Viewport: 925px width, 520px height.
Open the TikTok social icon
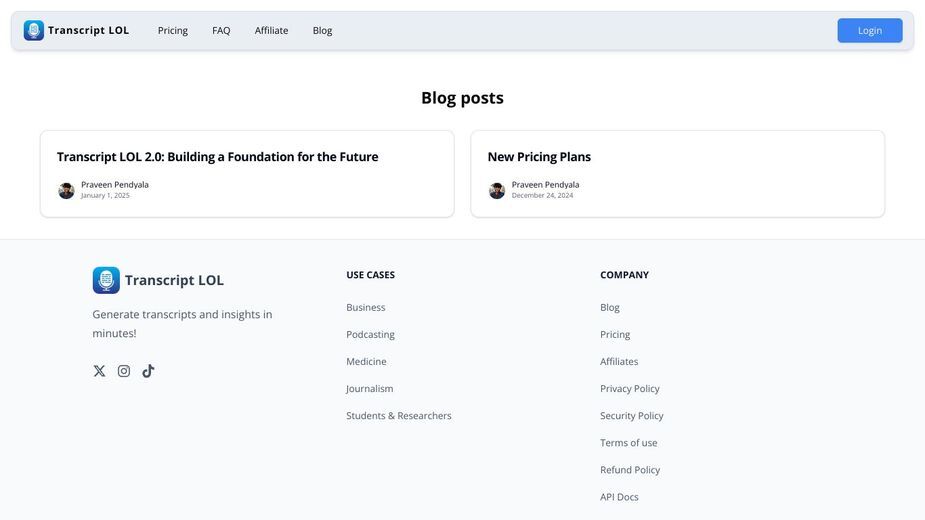tap(148, 371)
